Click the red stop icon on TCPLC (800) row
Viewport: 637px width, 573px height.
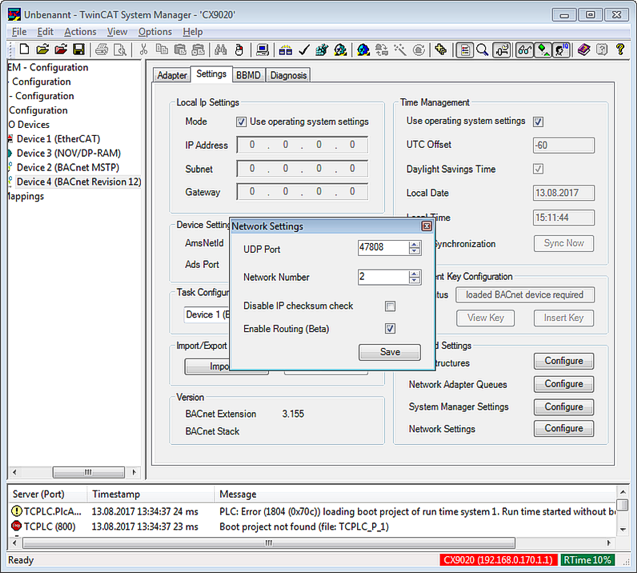click(16, 526)
